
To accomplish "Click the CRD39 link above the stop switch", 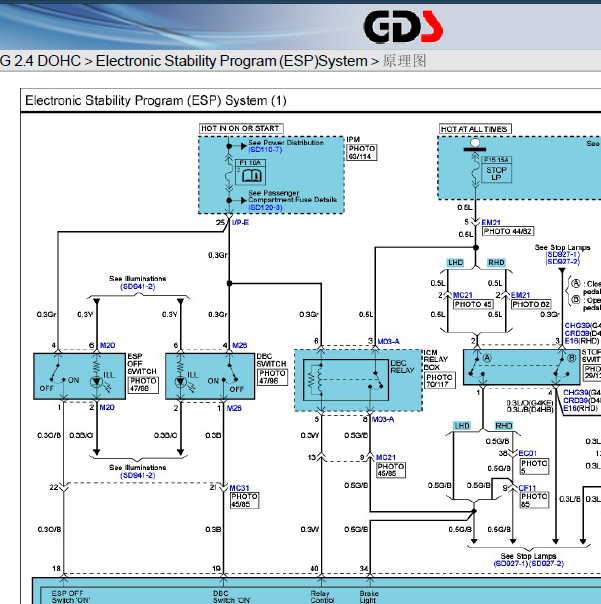I will pos(577,333).
